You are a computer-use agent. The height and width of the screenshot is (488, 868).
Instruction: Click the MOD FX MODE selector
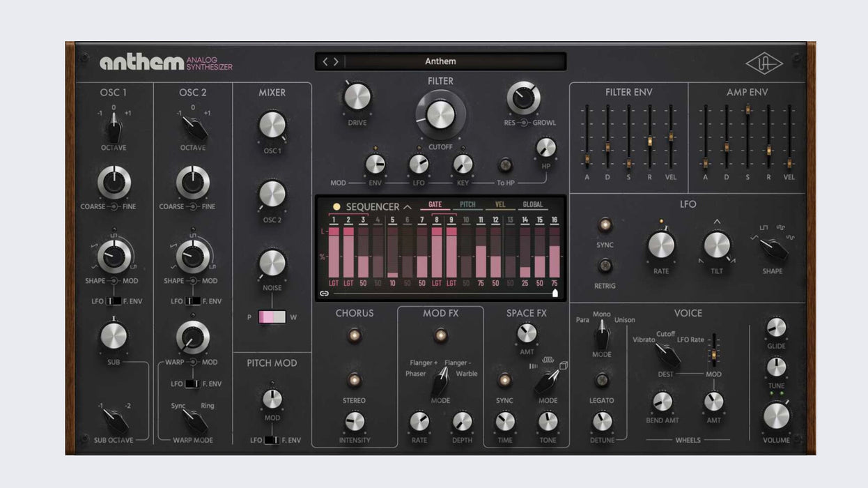[x=440, y=382]
